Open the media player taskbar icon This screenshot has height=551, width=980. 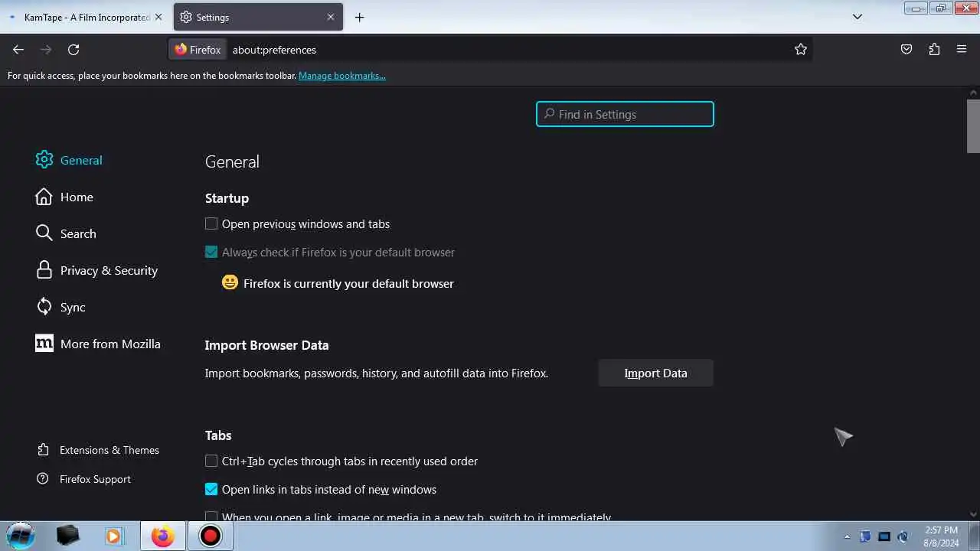click(x=113, y=536)
